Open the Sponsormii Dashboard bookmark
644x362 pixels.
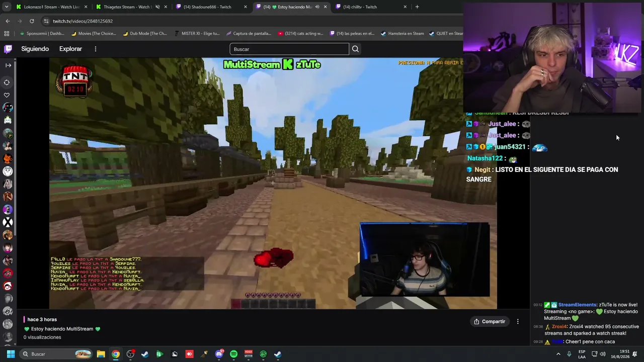pos(42,34)
